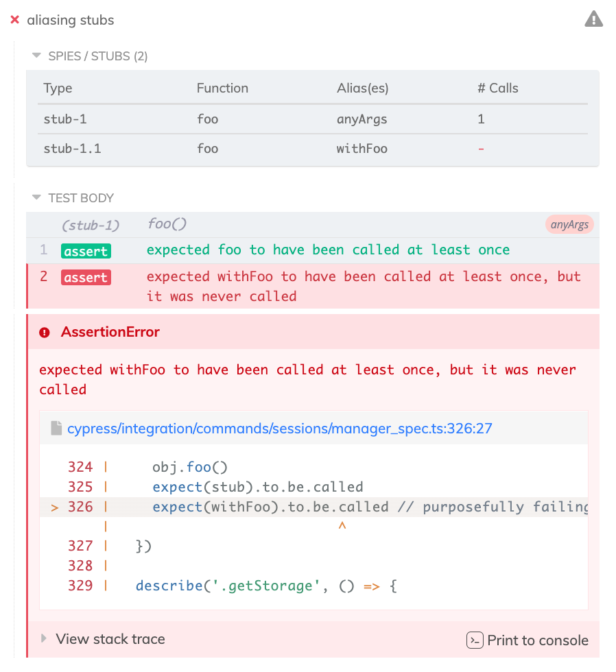Click the warning triangle icon top right
Viewport: 616px width, 672px height.
(x=593, y=19)
